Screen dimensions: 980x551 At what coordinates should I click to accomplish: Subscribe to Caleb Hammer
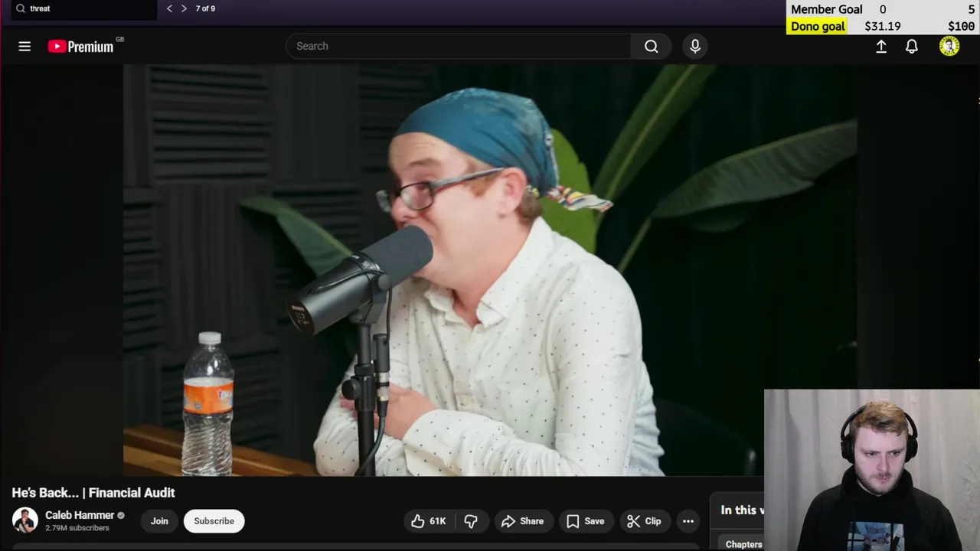[x=214, y=521]
